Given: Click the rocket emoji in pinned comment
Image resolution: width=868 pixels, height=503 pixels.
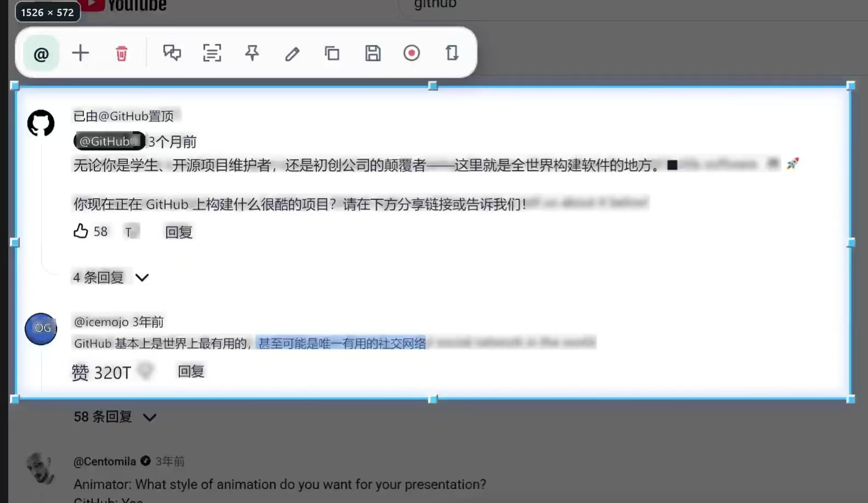Looking at the screenshot, I should [792, 163].
